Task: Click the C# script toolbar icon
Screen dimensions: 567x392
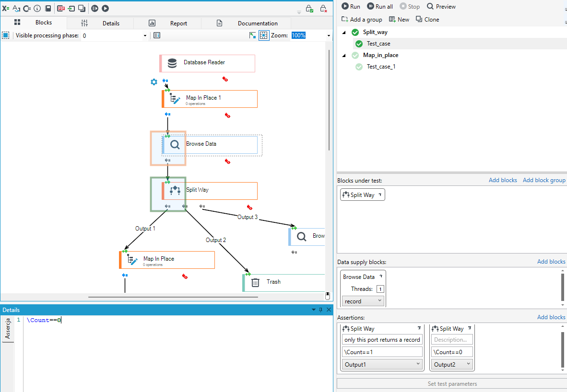Action: click(x=27, y=8)
